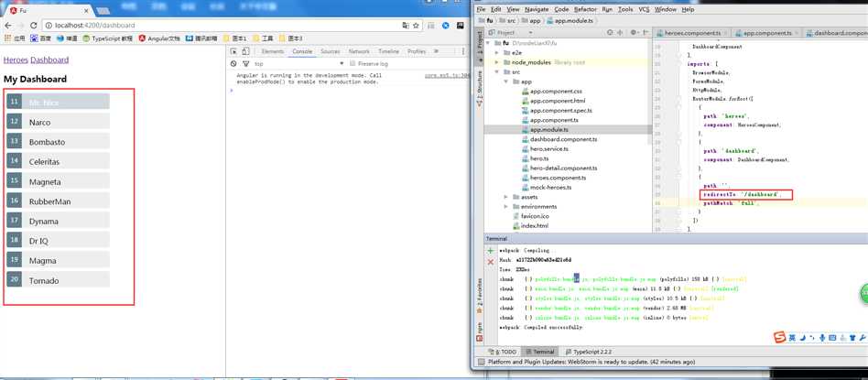This screenshot has width=868, height=380.
Task: Expand the assets folder
Action: pyautogui.click(x=506, y=197)
